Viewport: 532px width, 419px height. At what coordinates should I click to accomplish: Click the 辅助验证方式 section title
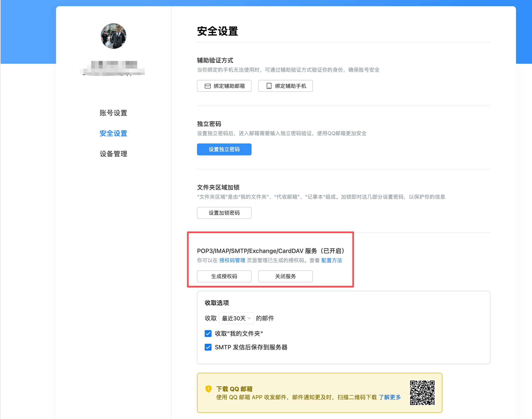coord(215,60)
